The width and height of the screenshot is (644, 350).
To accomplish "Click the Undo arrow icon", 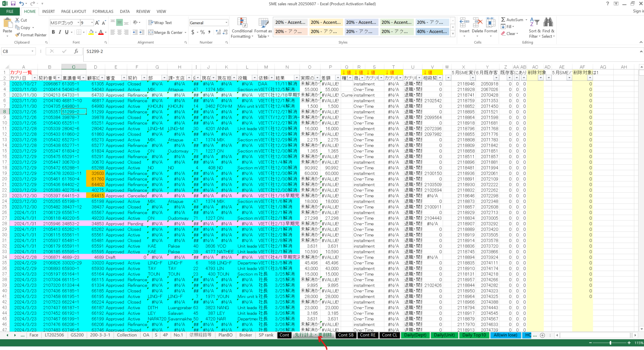I will (22, 3).
